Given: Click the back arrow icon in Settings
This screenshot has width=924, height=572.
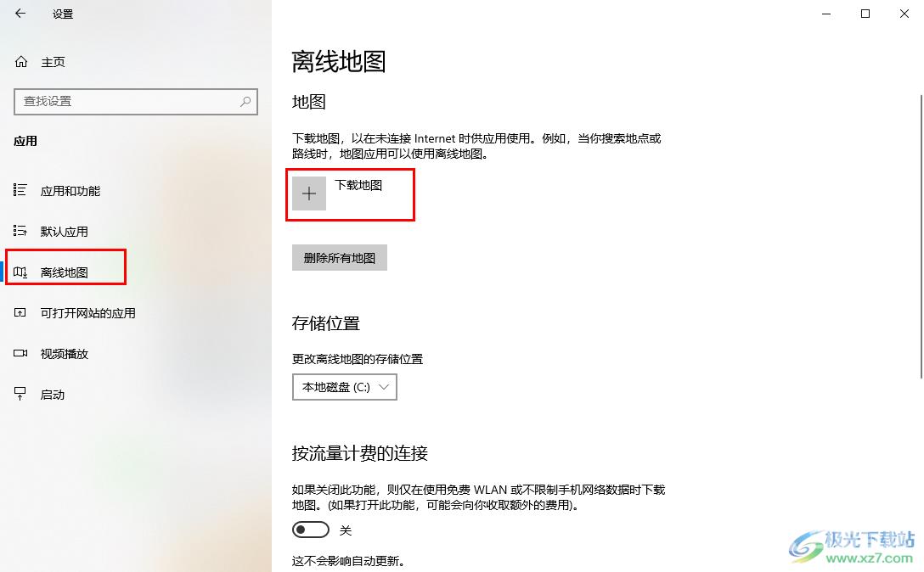Looking at the screenshot, I should coord(20,14).
